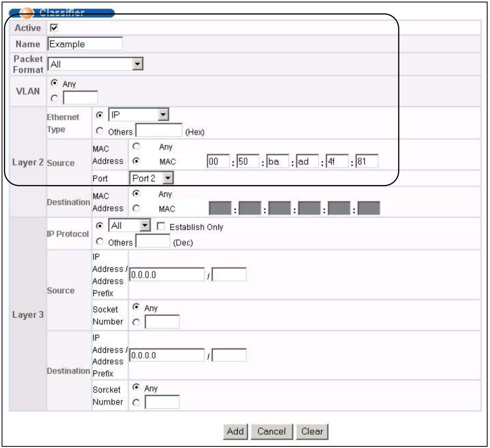Click the source MAC octet field ad
The width and height of the screenshot is (490, 448).
click(x=308, y=161)
